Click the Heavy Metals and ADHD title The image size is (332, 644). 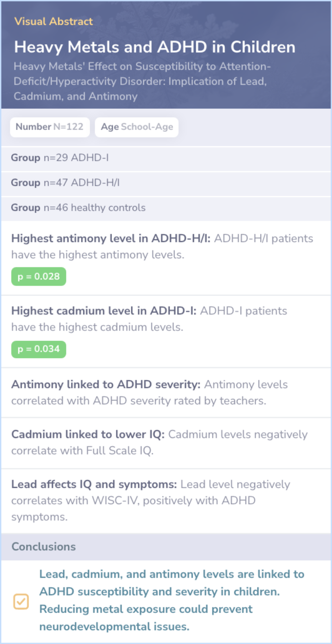point(155,47)
